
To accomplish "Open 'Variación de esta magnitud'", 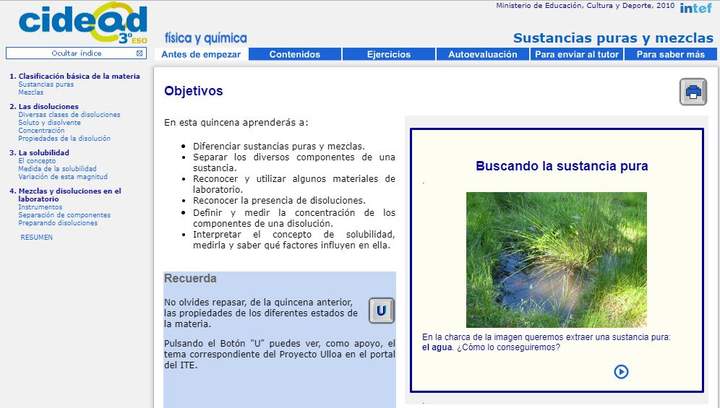I will point(63,177).
